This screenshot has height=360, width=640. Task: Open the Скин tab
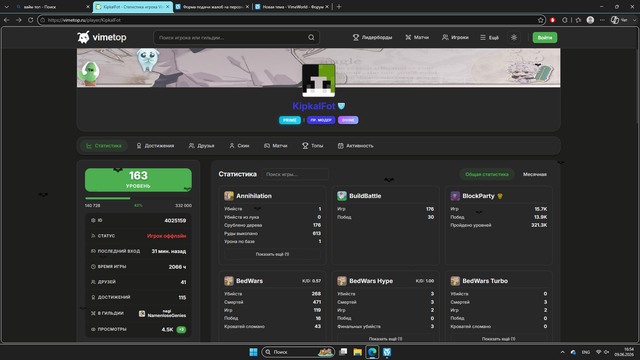[x=239, y=146]
